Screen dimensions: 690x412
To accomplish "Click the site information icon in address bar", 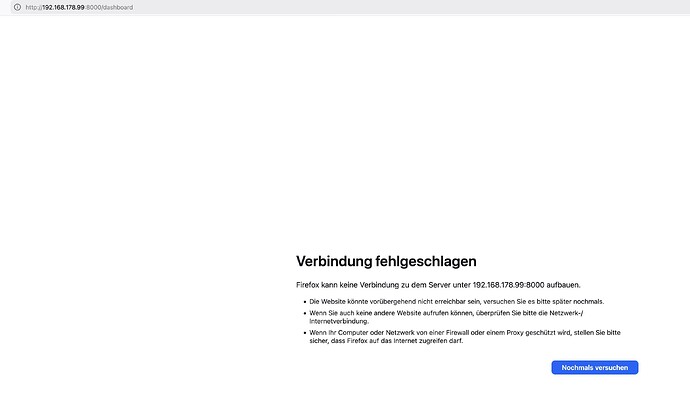I will pos(16,7).
